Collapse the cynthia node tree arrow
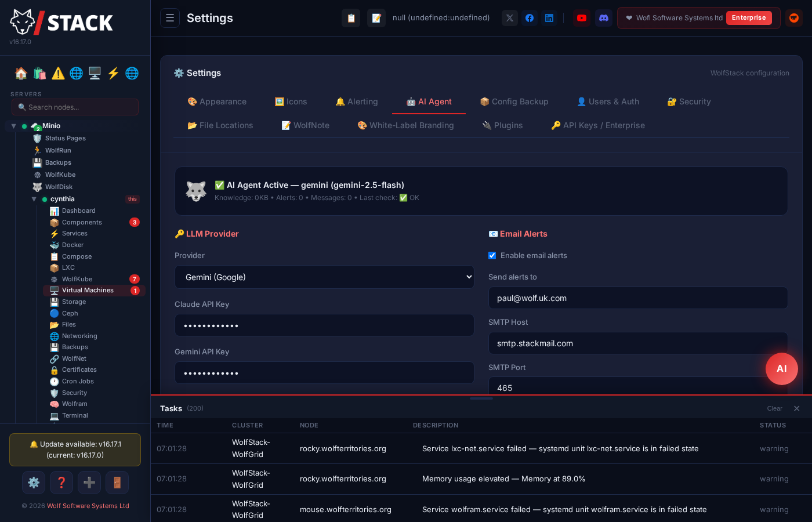The width and height of the screenshot is (812, 522). 34,199
